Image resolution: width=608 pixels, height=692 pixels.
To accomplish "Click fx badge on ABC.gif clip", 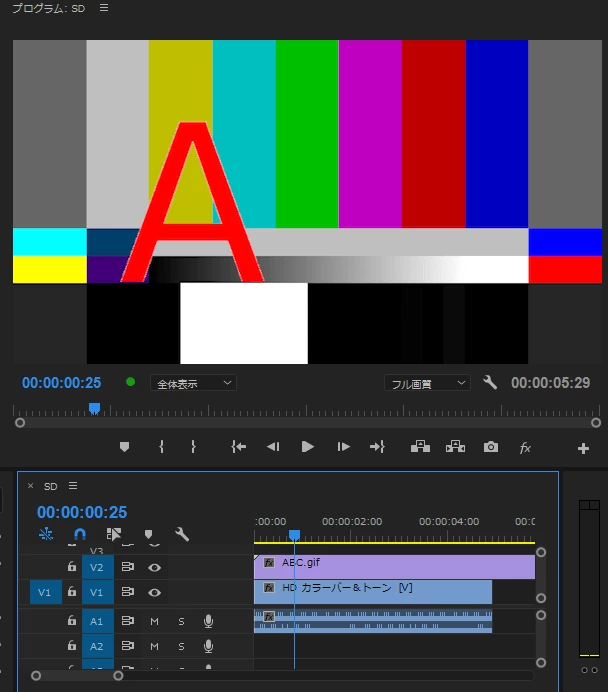I will click(x=269, y=563).
